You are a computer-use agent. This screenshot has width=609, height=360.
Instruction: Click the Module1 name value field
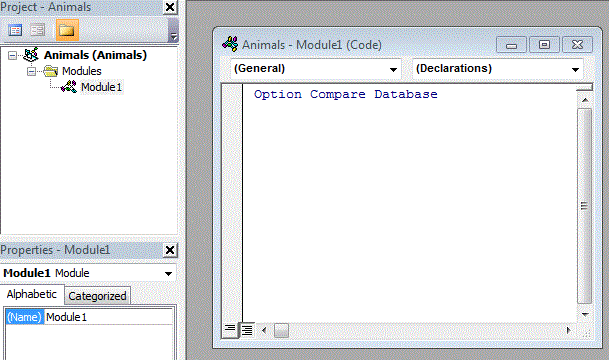108,317
